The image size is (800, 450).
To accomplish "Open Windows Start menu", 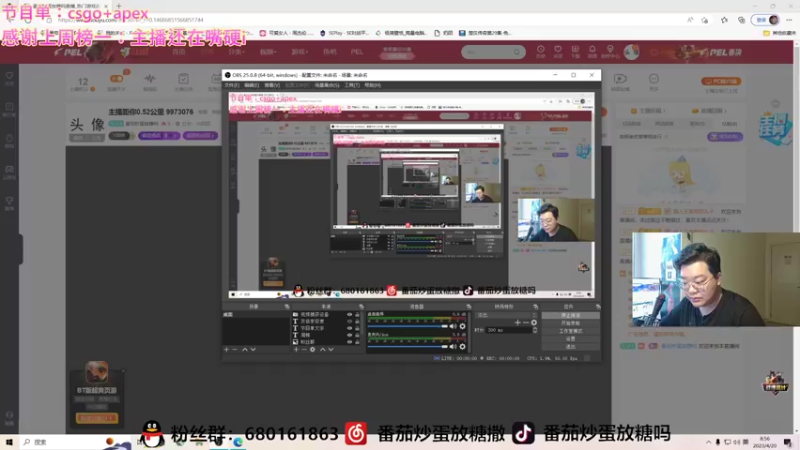I will pos(9,442).
